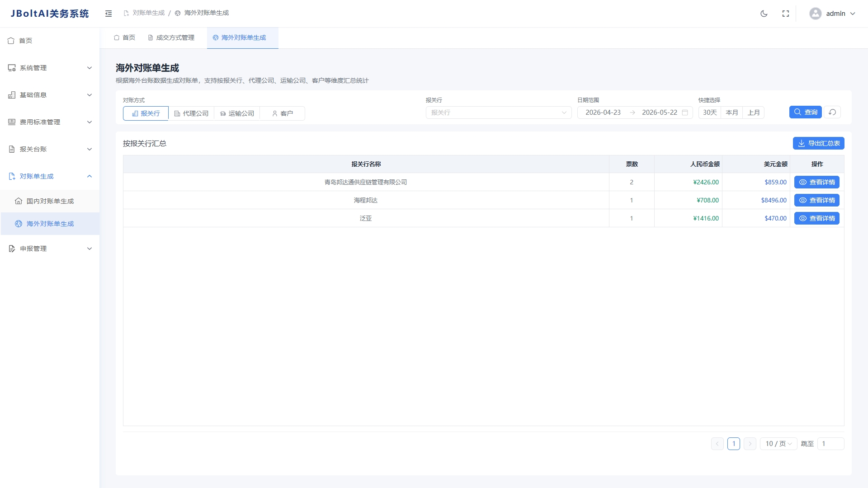Collapse the sidebar menu icon
Image resolution: width=868 pixels, height=488 pixels.
pyautogui.click(x=108, y=14)
